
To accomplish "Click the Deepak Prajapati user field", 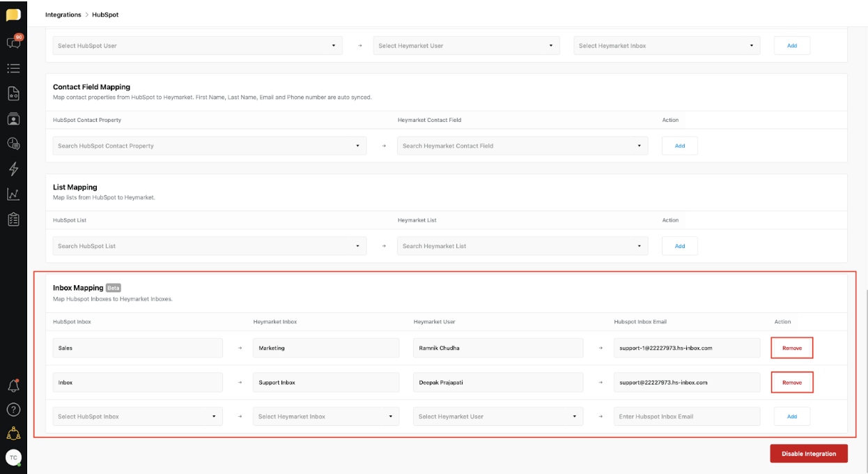I will click(x=498, y=383).
